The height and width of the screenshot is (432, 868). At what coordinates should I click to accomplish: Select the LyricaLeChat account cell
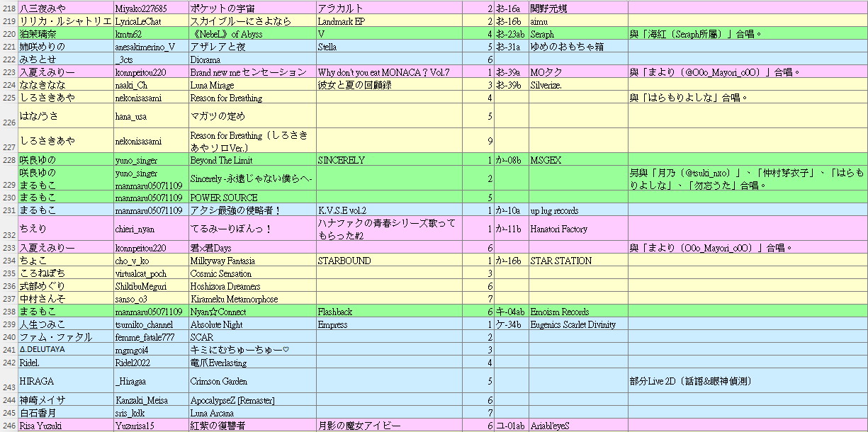(x=150, y=21)
